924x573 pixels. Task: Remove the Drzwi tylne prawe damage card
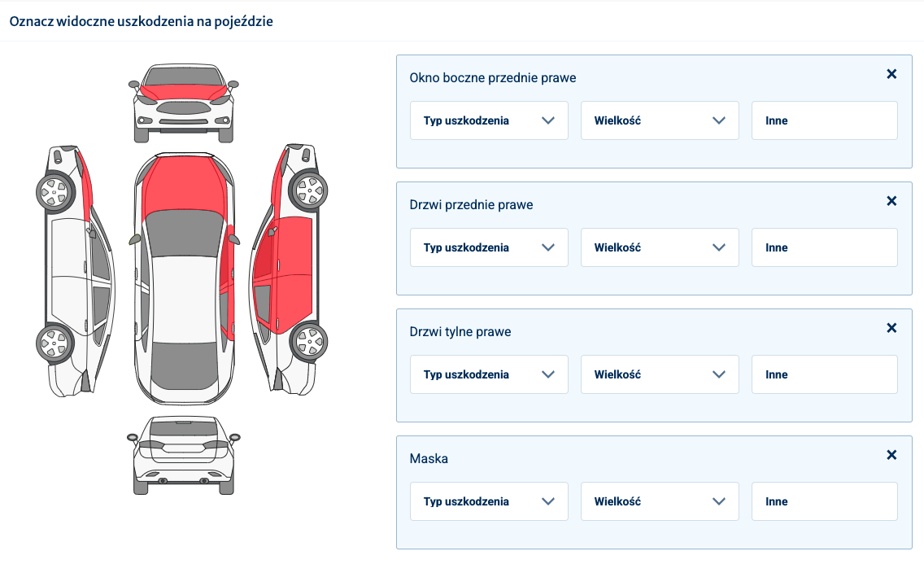click(891, 328)
